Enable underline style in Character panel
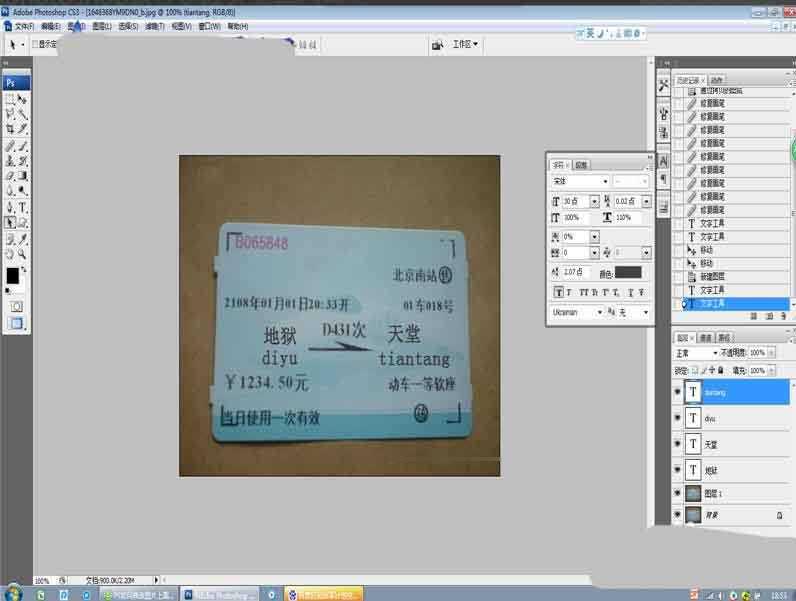796x601 pixels. [631, 292]
